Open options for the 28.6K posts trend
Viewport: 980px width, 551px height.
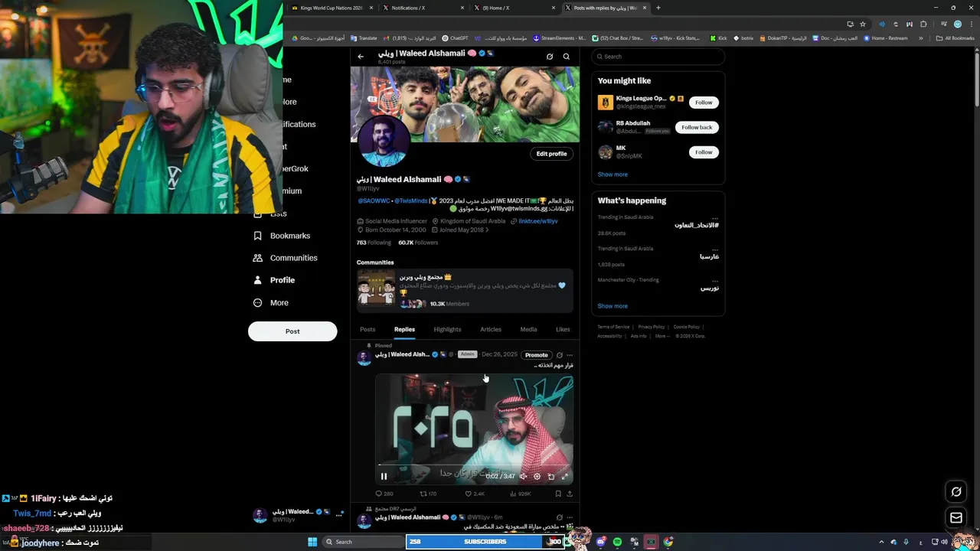pyautogui.click(x=715, y=217)
